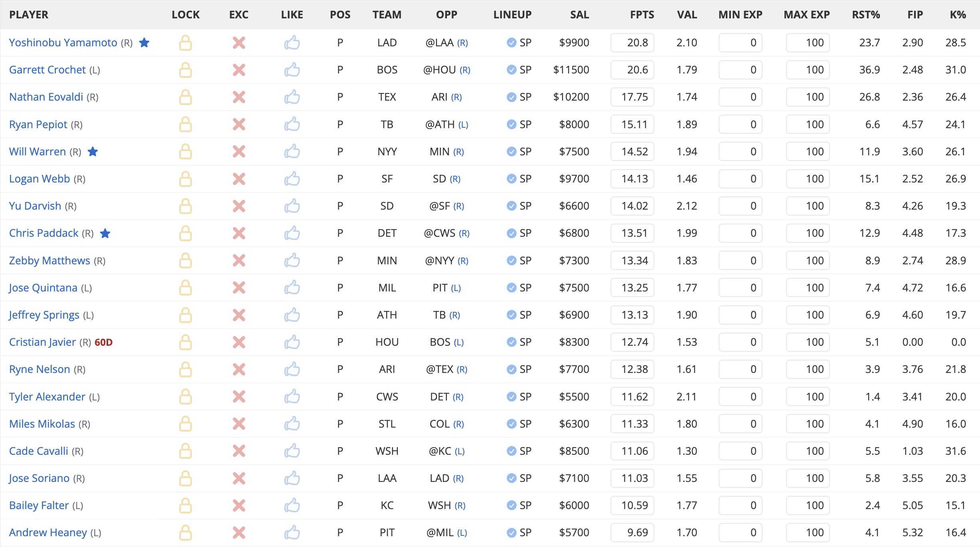The width and height of the screenshot is (980, 547).
Task: Click Garrett Crochet's $11500 salary
Action: (571, 70)
